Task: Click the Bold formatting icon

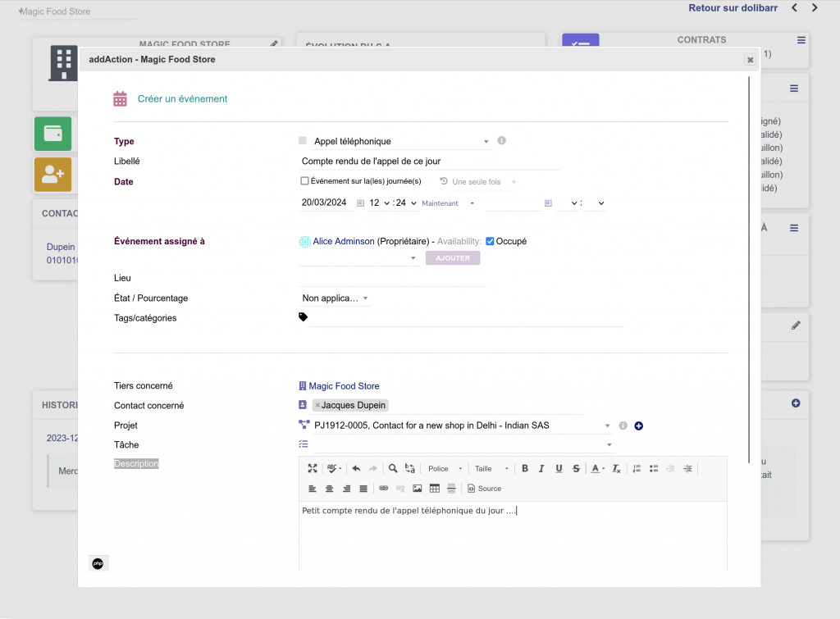Action: [524, 469]
